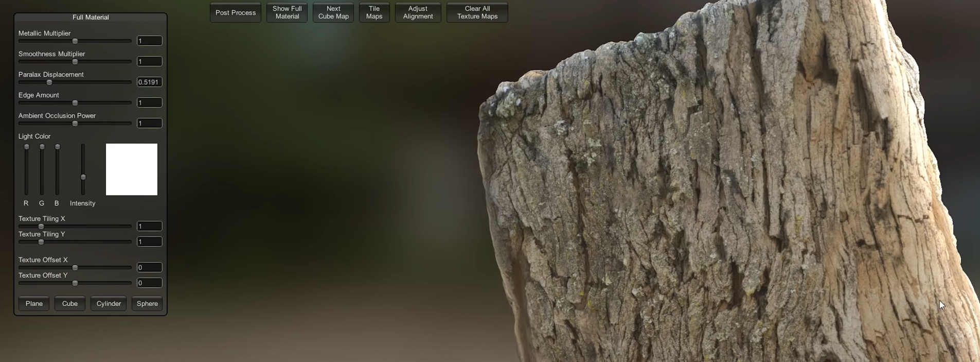Click the Edge Amount slider handle

tap(75, 103)
